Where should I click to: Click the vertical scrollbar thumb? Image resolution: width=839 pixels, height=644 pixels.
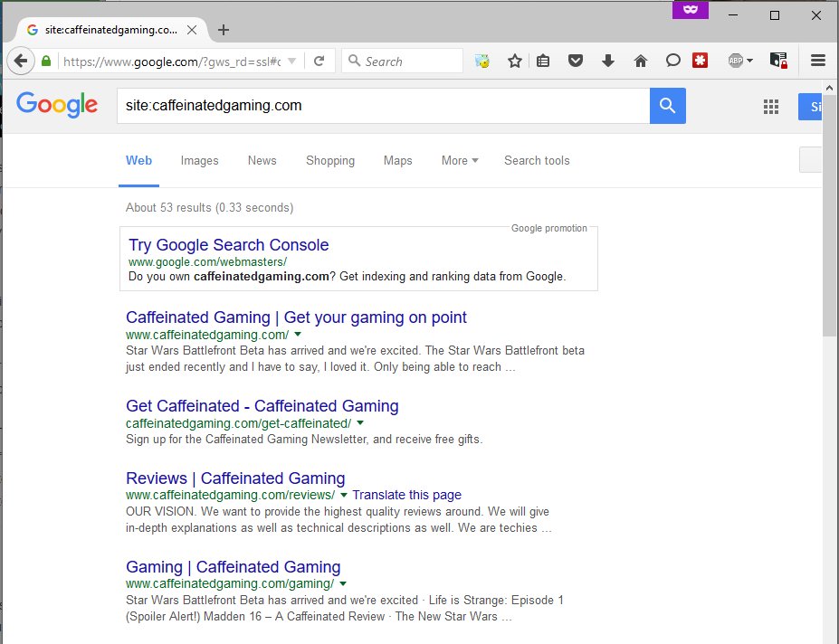[830, 215]
